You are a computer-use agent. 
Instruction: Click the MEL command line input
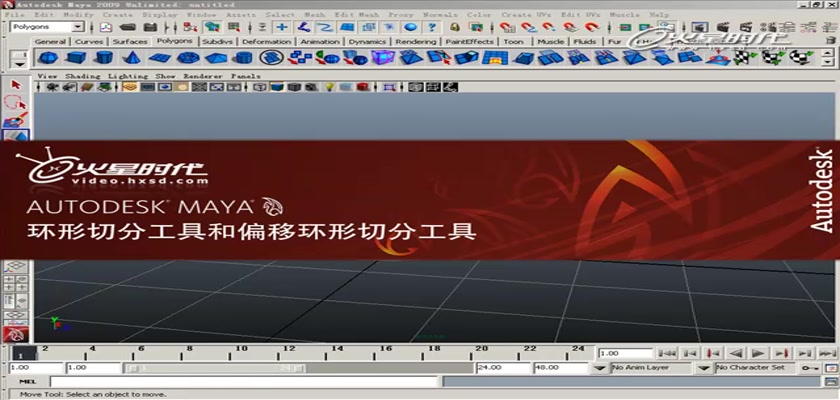click(x=244, y=381)
